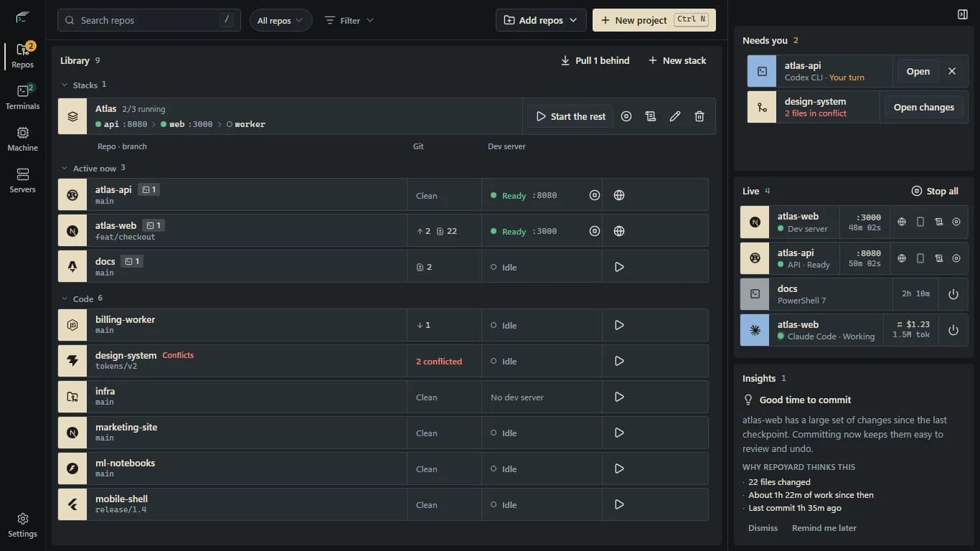Open logs for the Atlas stack

pos(651,116)
